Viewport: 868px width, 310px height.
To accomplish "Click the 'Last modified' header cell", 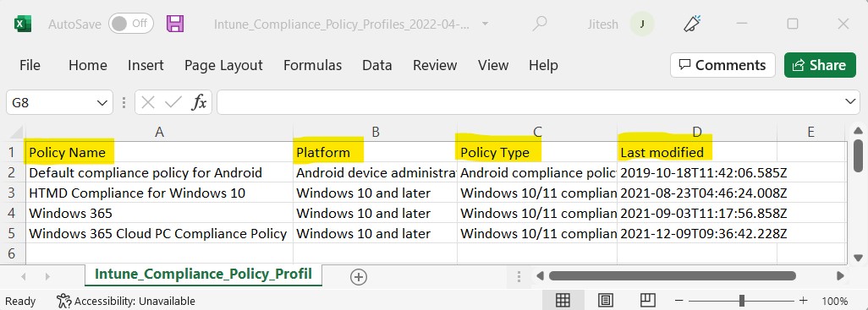I will [x=697, y=153].
